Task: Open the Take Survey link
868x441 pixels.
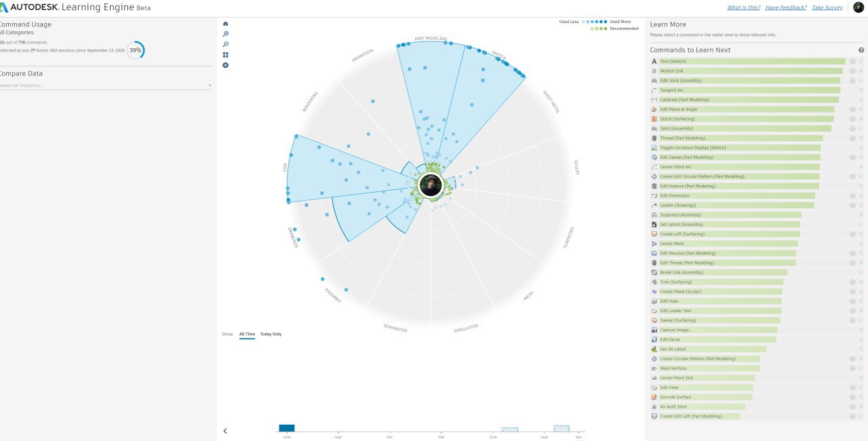Action: [x=827, y=7]
